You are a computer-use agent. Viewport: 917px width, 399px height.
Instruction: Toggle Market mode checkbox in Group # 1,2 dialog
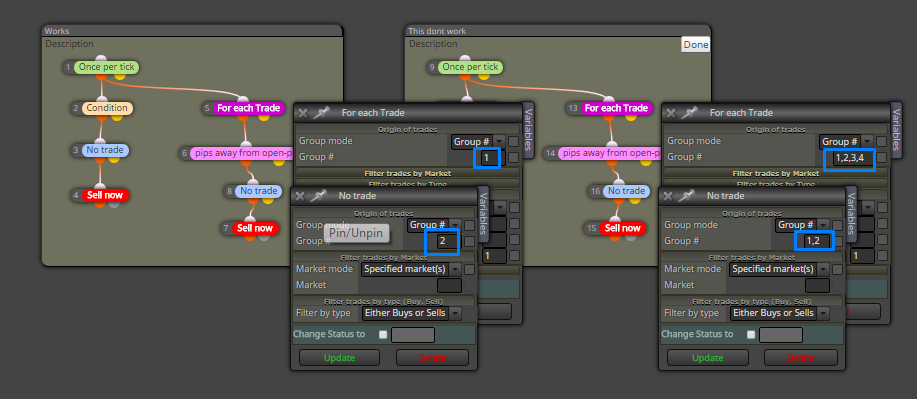[837, 269]
